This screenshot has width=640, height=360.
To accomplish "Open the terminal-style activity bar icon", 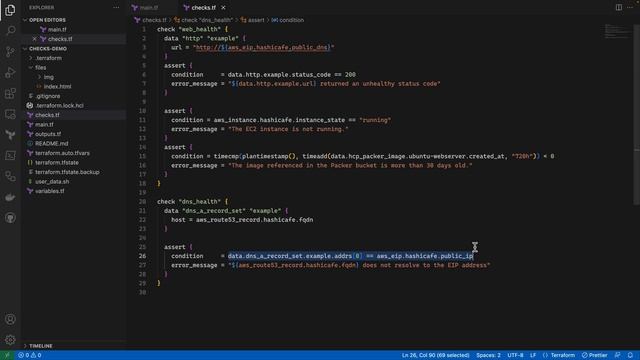I will point(10,156).
